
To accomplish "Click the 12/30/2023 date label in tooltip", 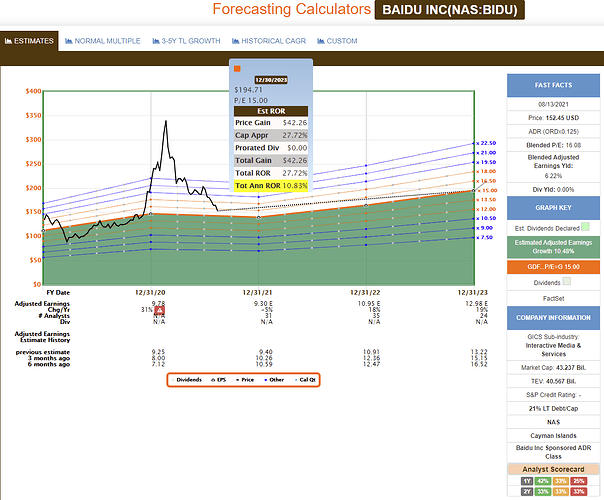I will click(271, 80).
